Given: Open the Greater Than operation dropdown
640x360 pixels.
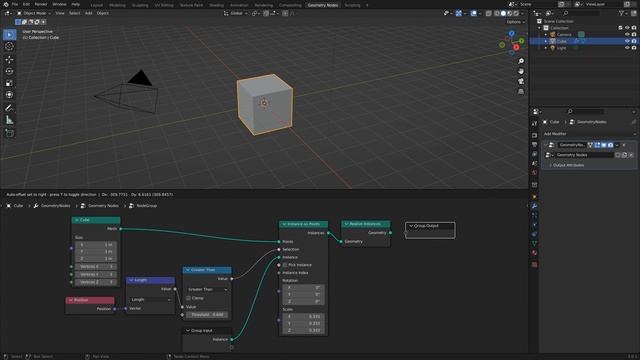Looking at the screenshot, I should pos(207,289).
